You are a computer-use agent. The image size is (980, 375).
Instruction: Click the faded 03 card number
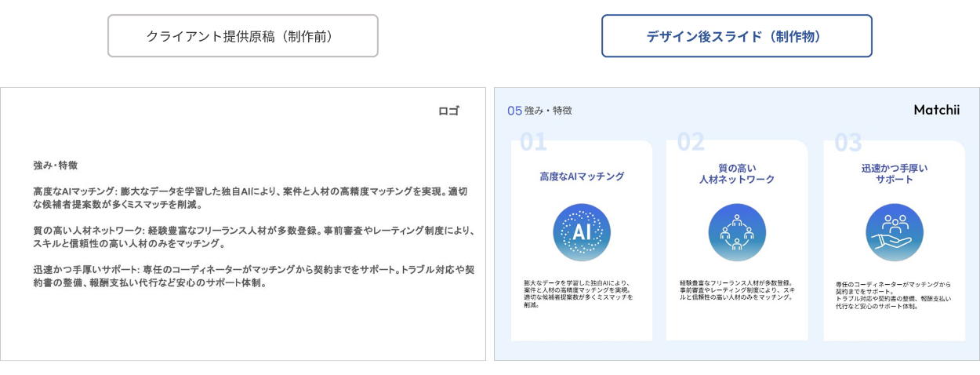coord(848,143)
